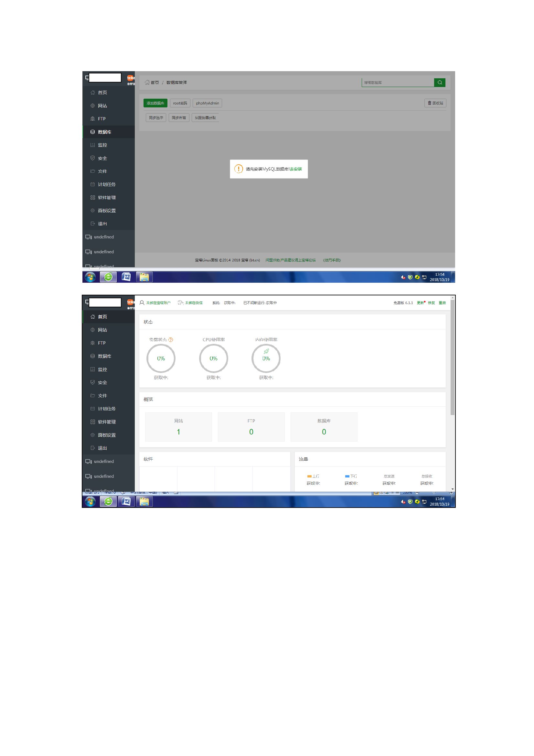Click the 已不间断运行: 获取中 status text

point(260,302)
